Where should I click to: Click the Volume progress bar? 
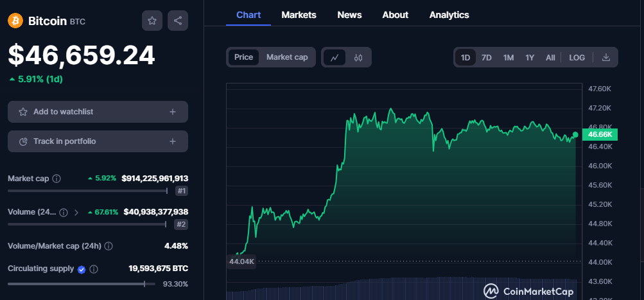tap(87, 224)
